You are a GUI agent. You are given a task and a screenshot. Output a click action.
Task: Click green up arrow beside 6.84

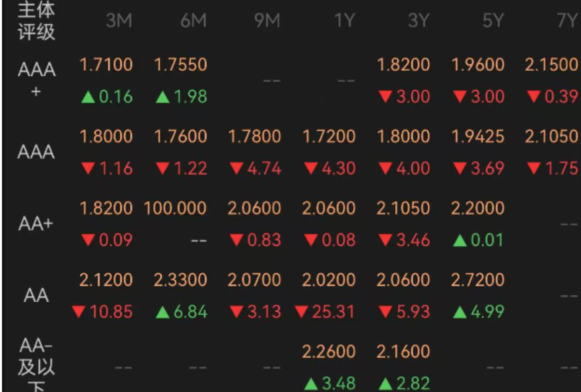point(163,312)
